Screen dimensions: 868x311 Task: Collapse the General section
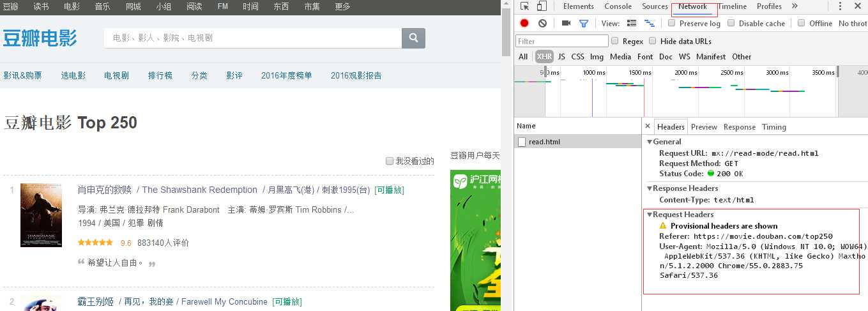tap(650, 142)
